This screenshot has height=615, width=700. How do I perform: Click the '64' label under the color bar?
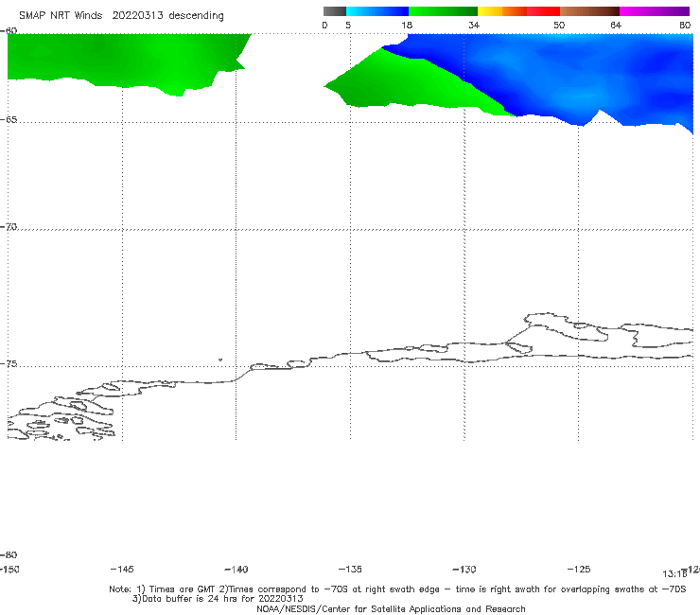click(x=616, y=26)
